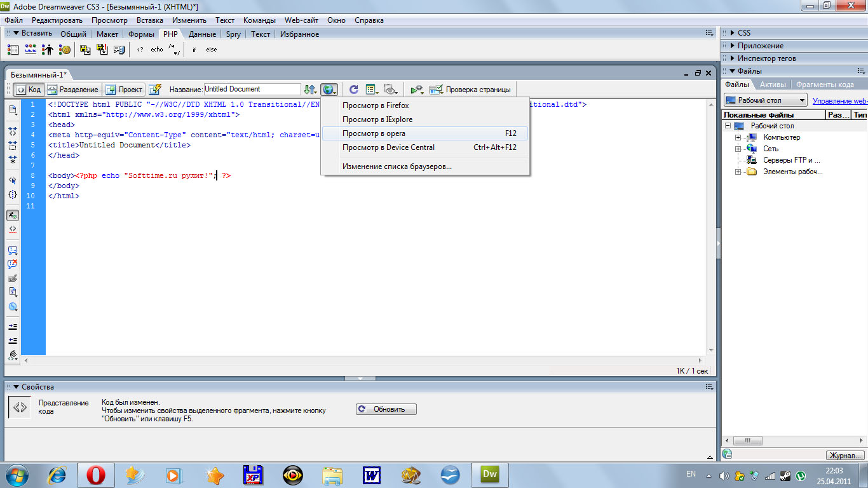
Task: Open Internet Explorer from taskbar
Action: pos(57,475)
